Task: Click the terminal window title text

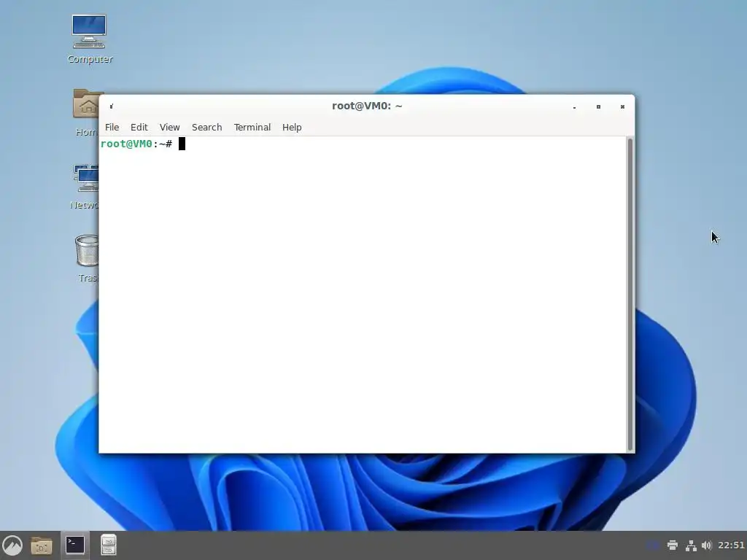Action: 367,106
